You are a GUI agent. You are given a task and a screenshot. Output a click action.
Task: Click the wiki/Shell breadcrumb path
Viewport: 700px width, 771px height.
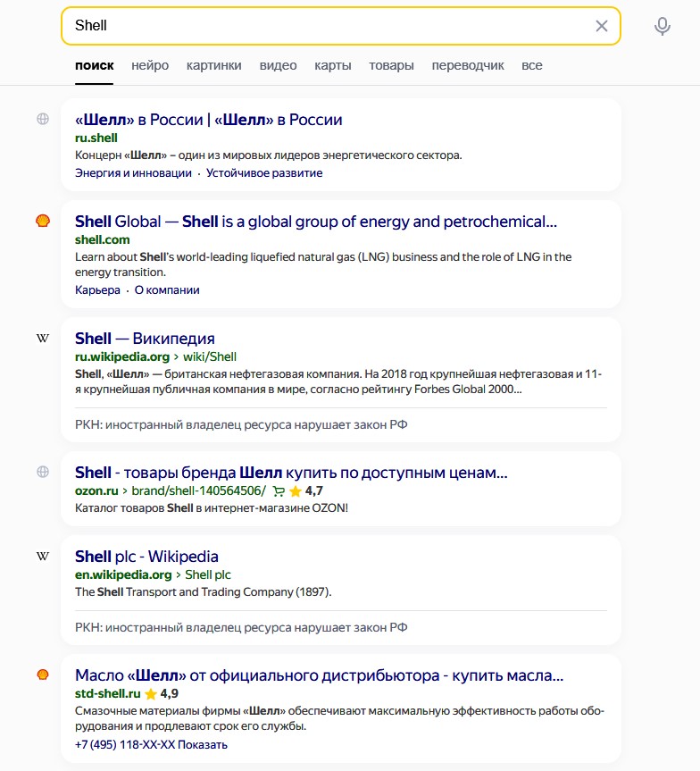point(210,357)
